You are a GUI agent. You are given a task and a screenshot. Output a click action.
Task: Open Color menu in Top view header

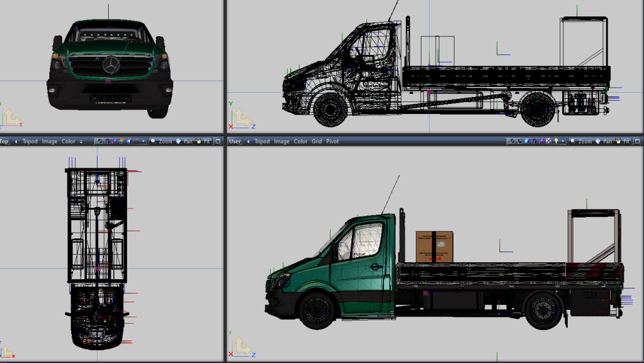69,141
